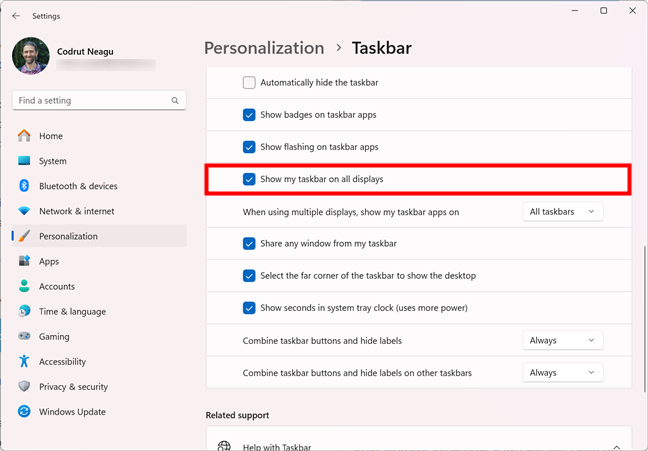
Task: Open Privacy & security settings
Action: click(99, 387)
